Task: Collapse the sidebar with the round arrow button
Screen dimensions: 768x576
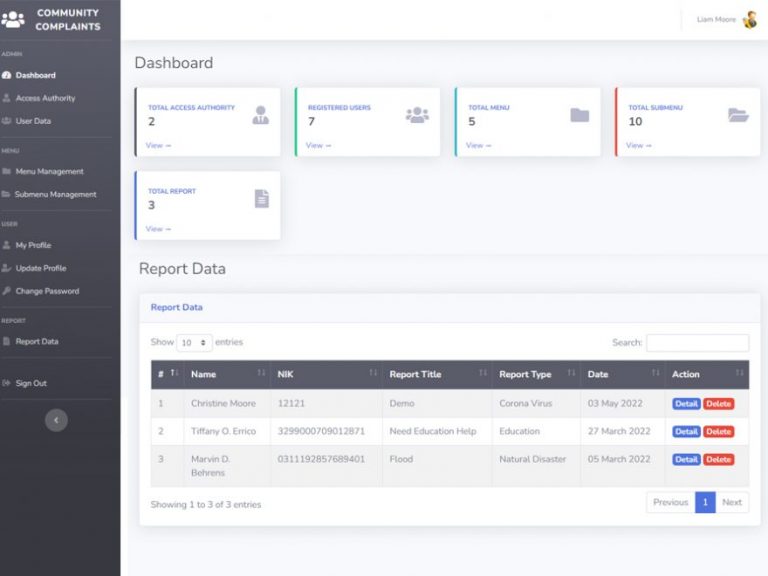Action: [x=57, y=421]
